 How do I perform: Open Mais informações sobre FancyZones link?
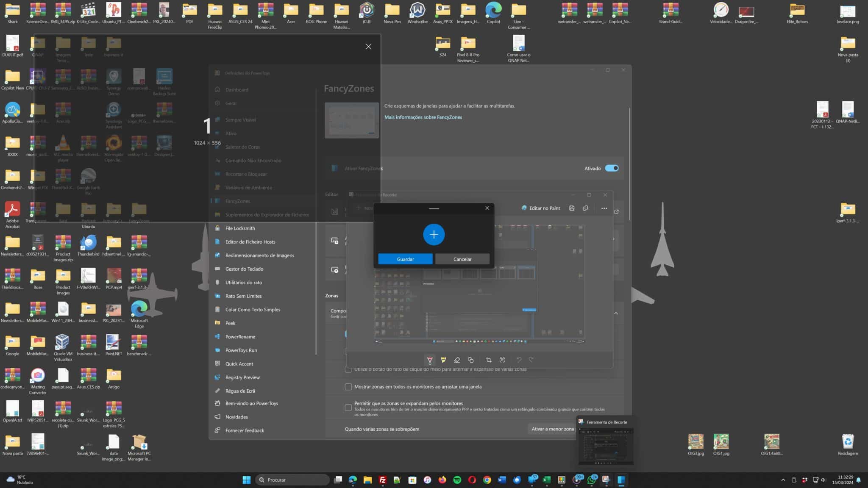[x=423, y=117]
